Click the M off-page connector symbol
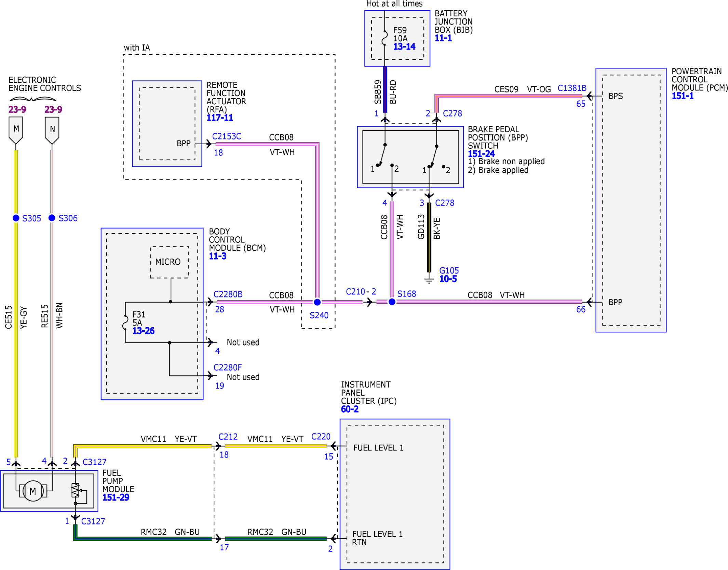728x570 pixels. [x=16, y=130]
